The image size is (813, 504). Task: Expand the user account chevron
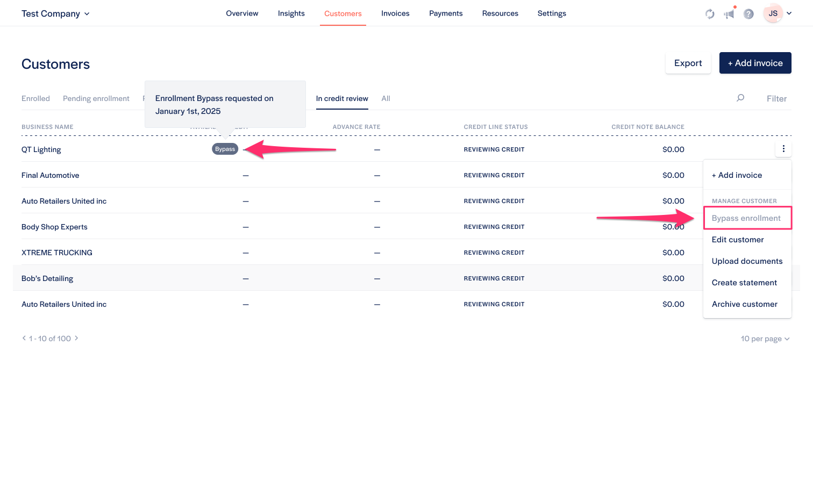[x=789, y=13]
